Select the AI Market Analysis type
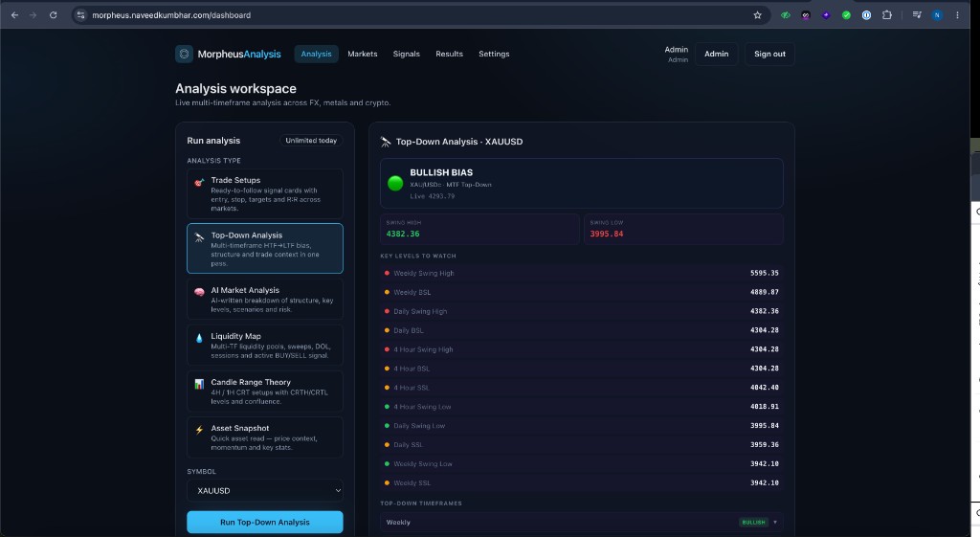Viewport: 980px width, 537px height. tap(265, 299)
